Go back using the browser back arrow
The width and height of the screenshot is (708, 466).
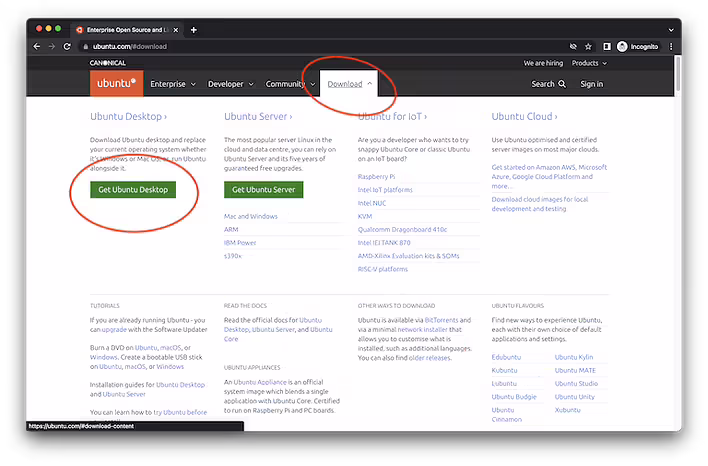tap(37, 47)
